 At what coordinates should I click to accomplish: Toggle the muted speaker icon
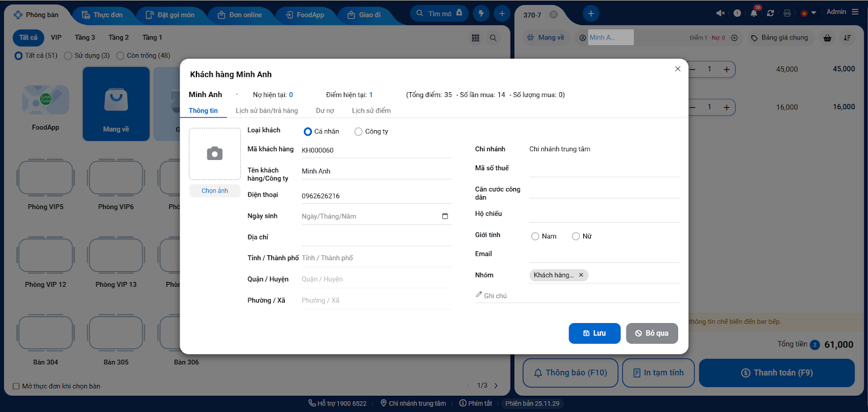pos(720,13)
